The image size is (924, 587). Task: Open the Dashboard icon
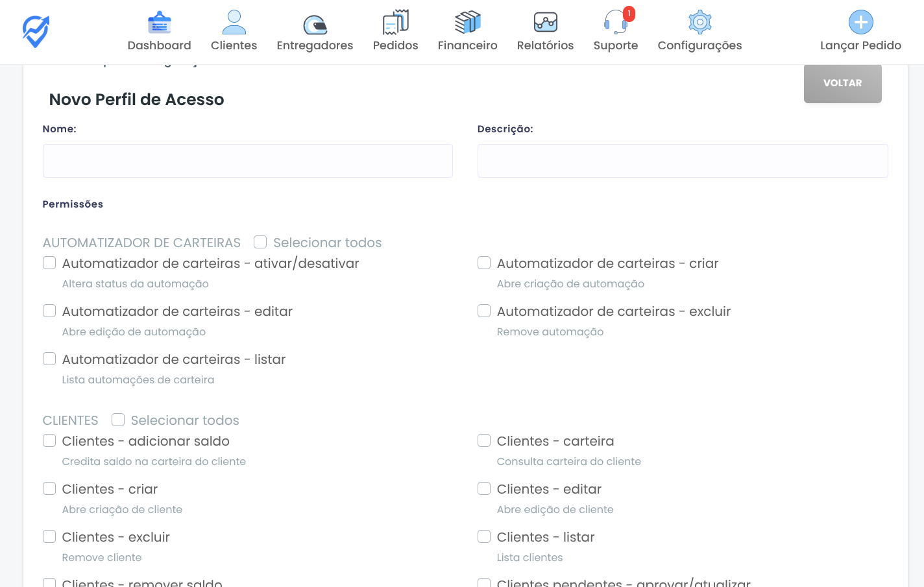159,23
